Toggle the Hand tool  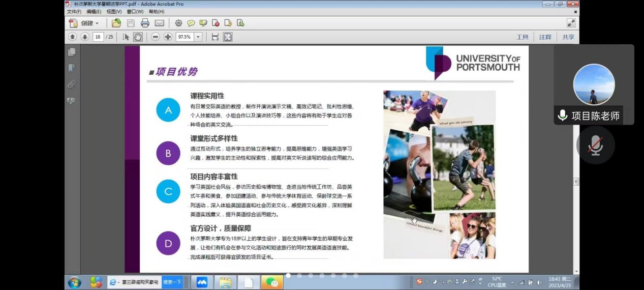coord(138,37)
